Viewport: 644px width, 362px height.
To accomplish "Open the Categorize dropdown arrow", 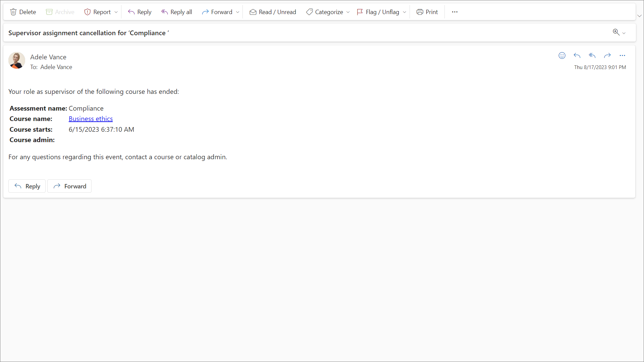I will 348,12.
